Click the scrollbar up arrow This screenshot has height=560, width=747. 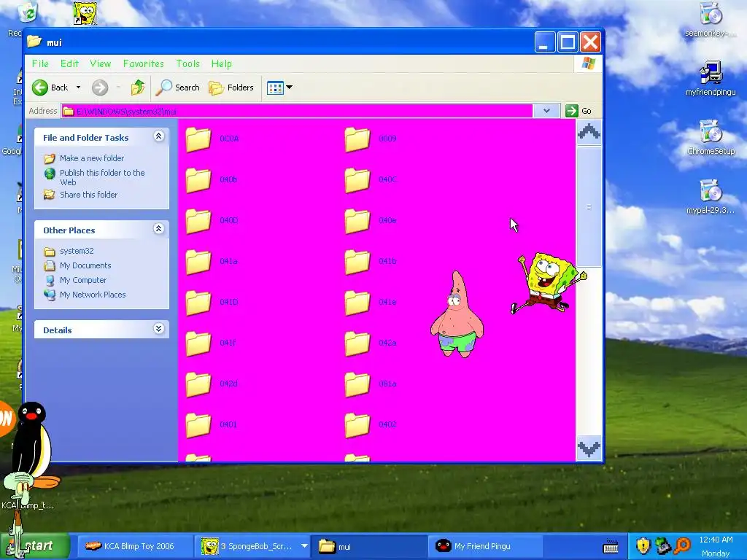[589, 132]
